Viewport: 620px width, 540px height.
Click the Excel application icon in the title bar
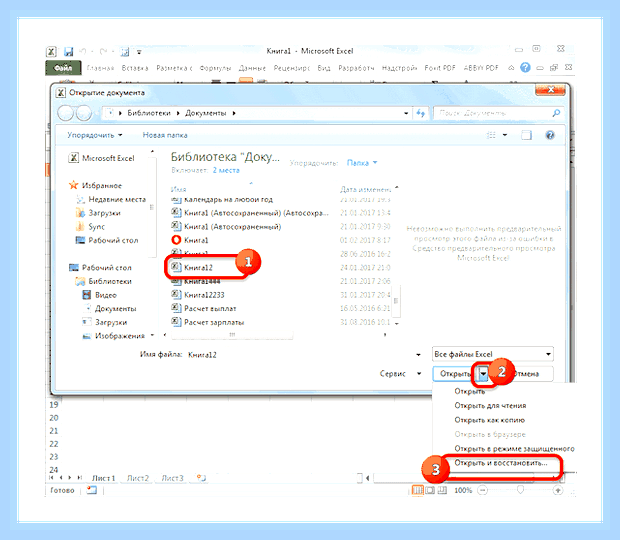(51, 52)
